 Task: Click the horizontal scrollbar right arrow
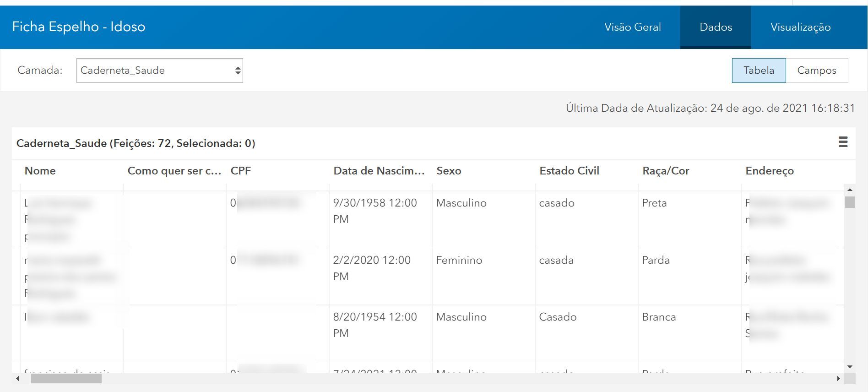coord(839,378)
